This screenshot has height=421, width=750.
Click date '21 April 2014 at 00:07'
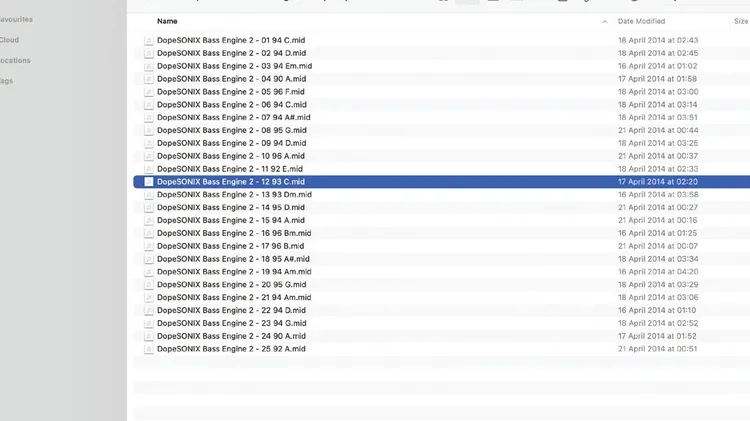[x=658, y=246]
